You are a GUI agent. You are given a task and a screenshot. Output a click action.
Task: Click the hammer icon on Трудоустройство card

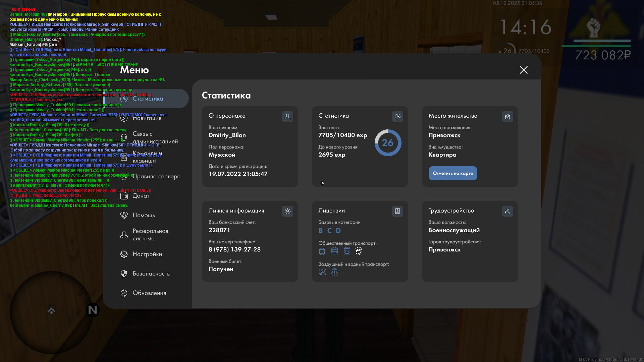click(507, 211)
